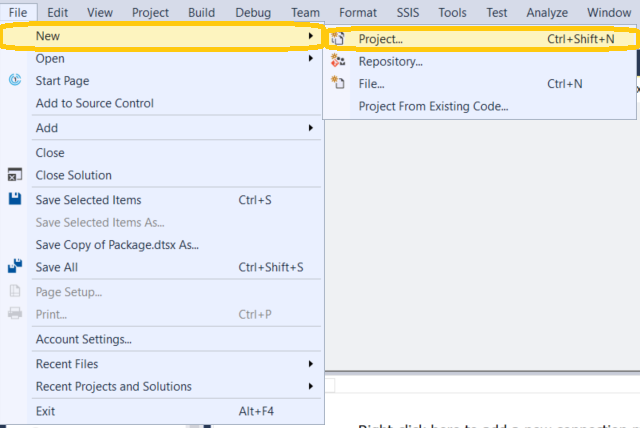Click the New Repository icon
The width and height of the screenshot is (640, 428).
click(x=338, y=62)
